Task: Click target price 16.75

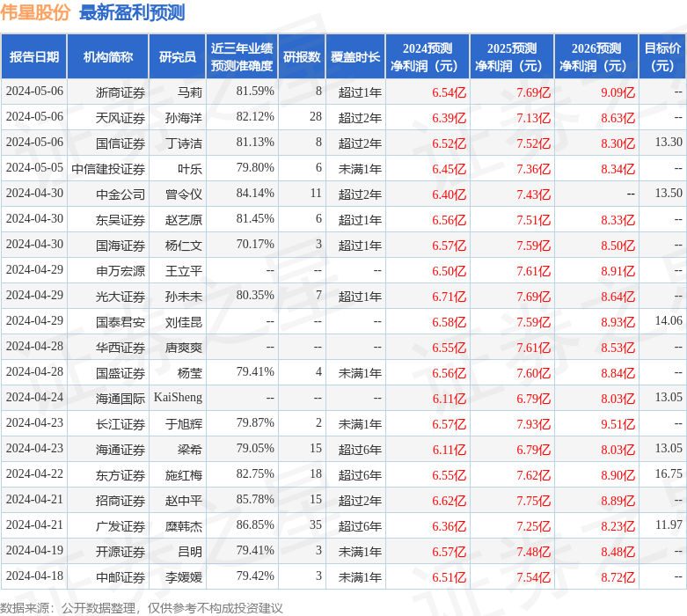Action: pyautogui.click(x=669, y=474)
